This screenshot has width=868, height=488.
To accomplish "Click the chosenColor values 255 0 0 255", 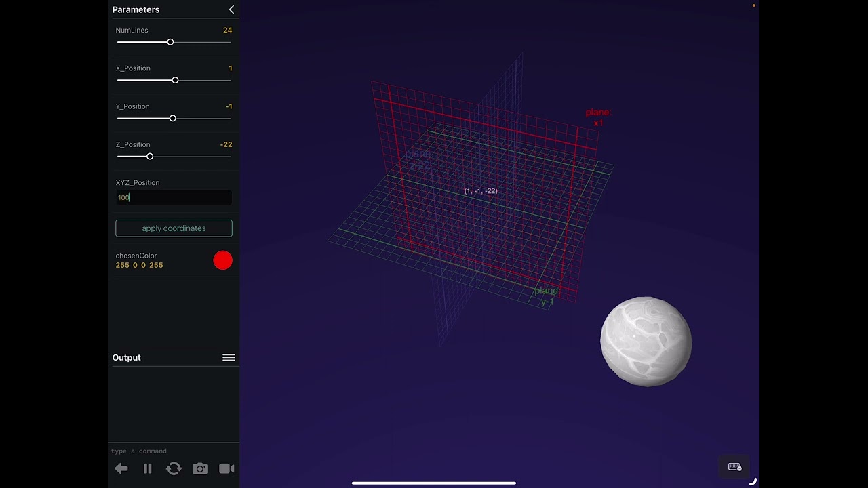I will click(x=139, y=265).
